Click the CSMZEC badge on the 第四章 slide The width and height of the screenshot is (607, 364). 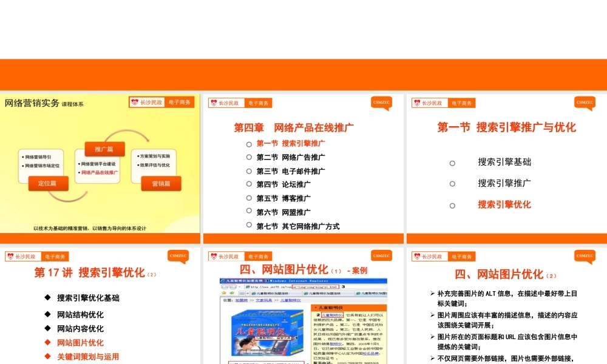tap(381, 103)
